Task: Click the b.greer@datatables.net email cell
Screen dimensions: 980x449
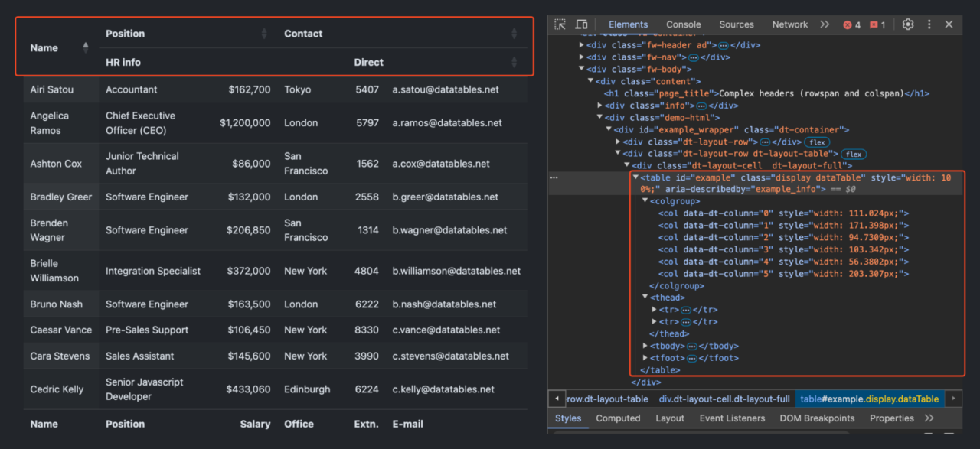Action: (x=446, y=197)
